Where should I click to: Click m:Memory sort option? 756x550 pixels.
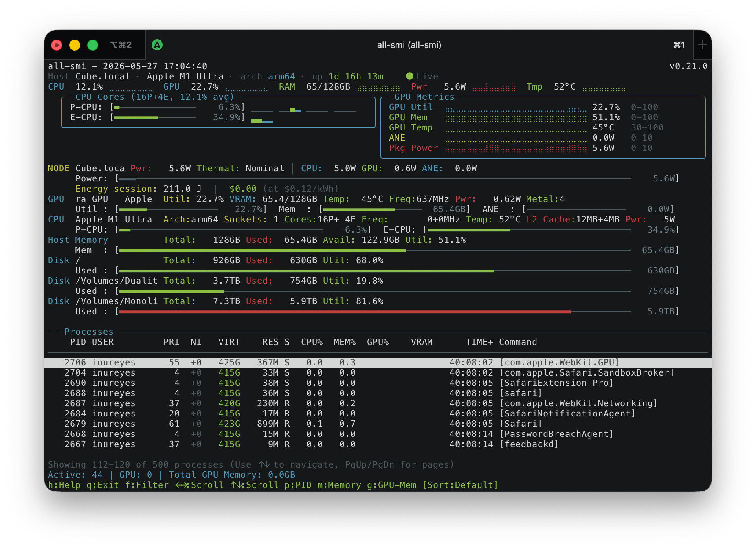pyautogui.click(x=339, y=485)
